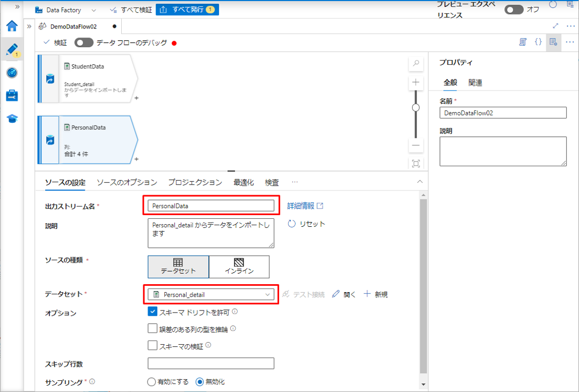Click the StudentData source cylinder icon
The height and width of the screenshot is (392, 579).
pos(50,79)
